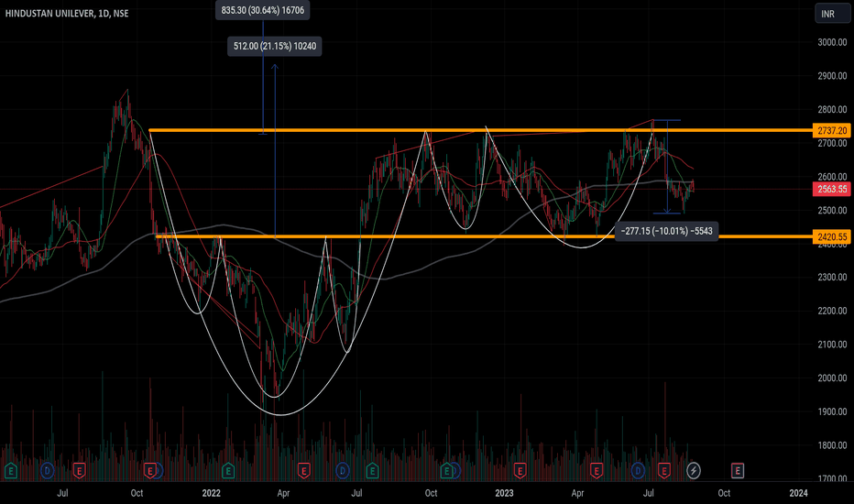
Task: Click the green earnings marker after Oct 2022
Action: coord(446,470)
